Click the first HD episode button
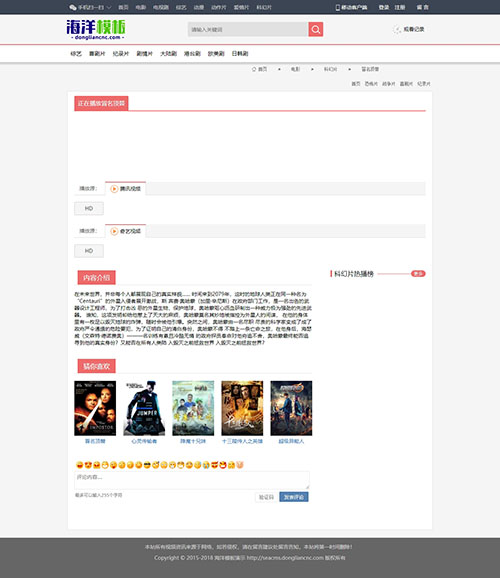 click(x=89, y=208)
